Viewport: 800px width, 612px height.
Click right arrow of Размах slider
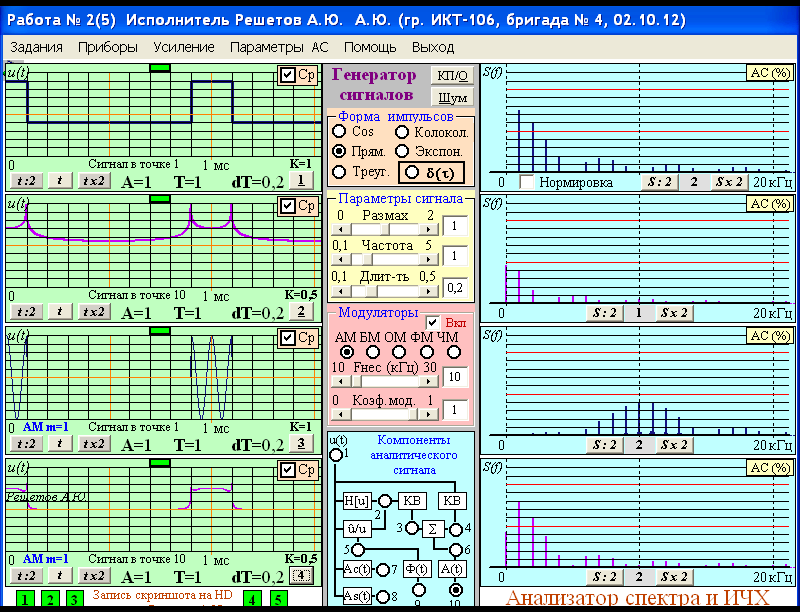431,230
